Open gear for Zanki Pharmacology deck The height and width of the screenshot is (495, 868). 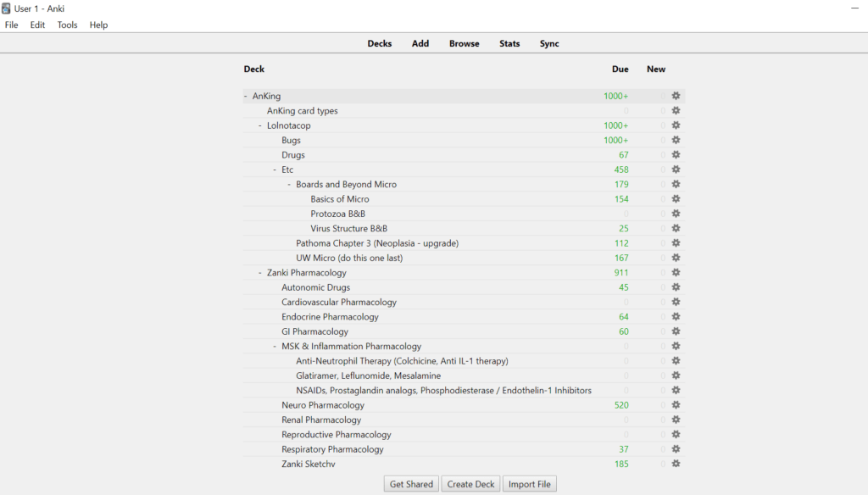coord(676,272)
